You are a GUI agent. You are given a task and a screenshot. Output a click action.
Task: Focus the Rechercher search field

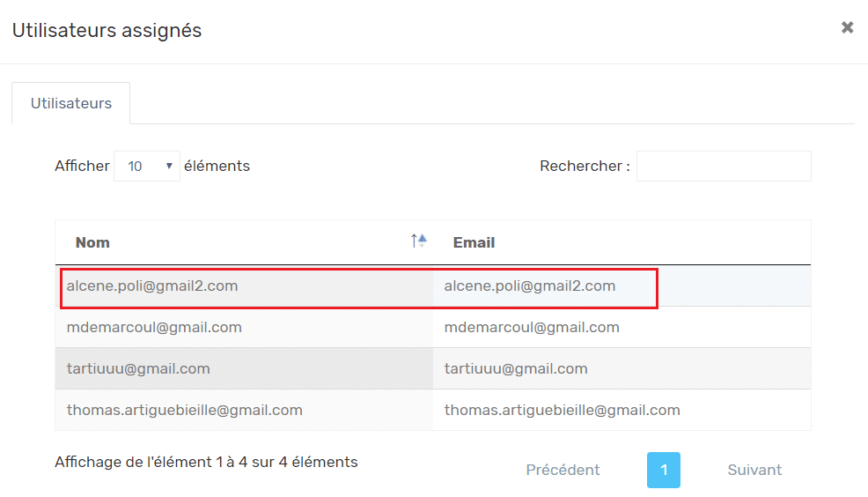(724, 167)
